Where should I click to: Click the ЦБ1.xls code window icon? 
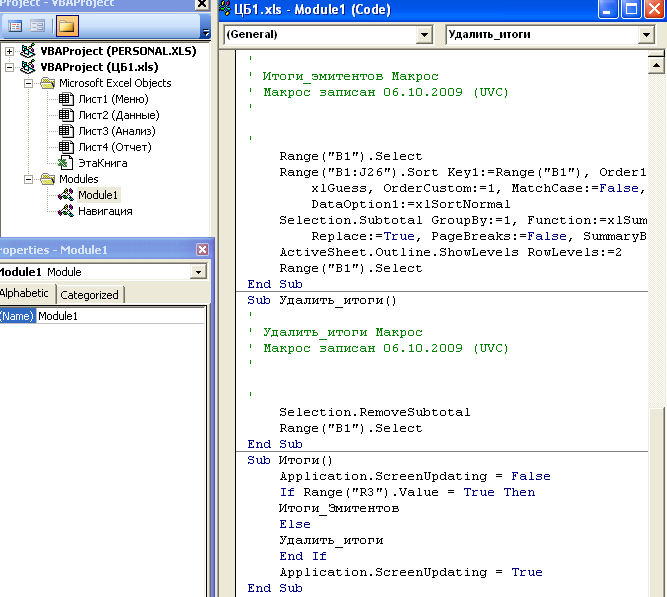click(225, 9)
